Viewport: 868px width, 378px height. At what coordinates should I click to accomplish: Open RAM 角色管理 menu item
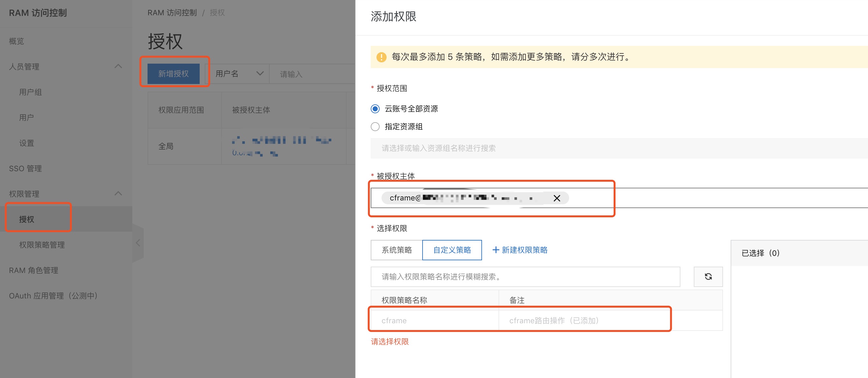pos(33,270)
